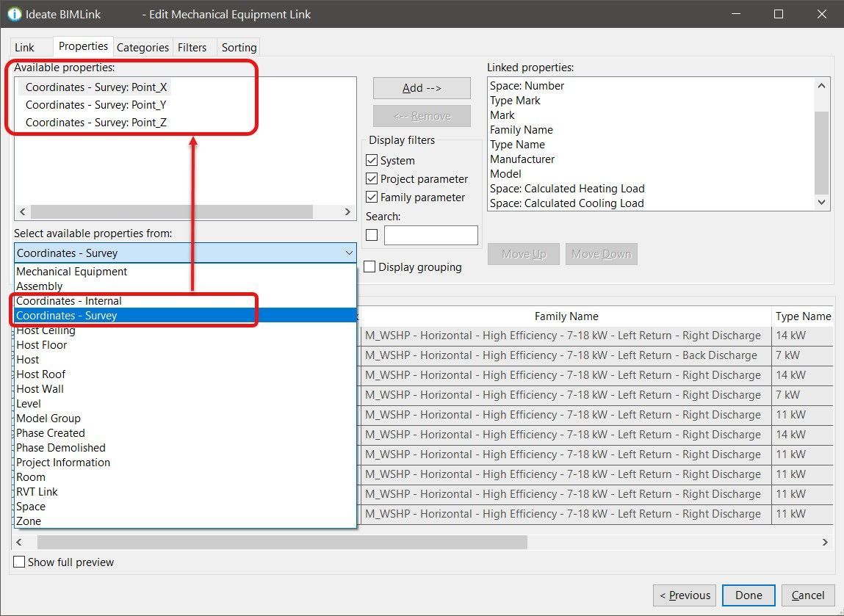Enable the Search checkbox
The image size is (844, 616).
click(x=372, y=235)
